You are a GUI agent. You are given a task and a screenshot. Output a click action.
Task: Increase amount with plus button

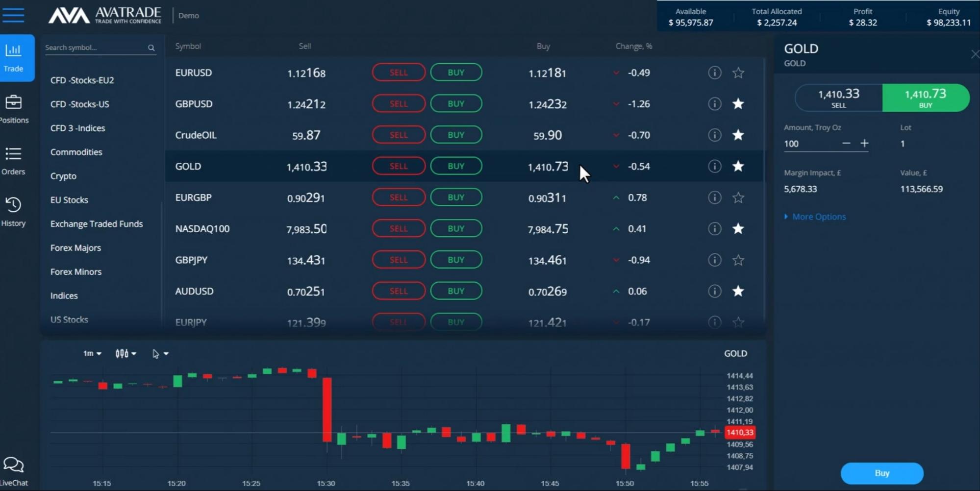864,143
